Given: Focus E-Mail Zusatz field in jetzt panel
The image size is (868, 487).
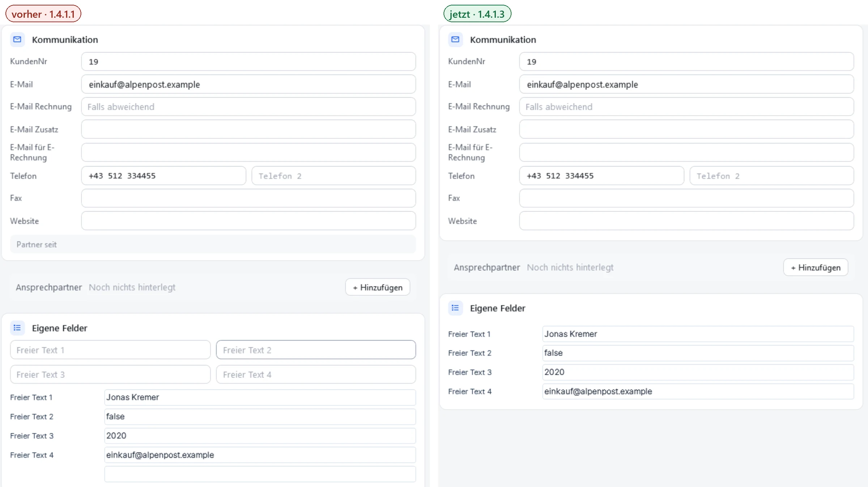Looking at the screenshot, I should pos(686,129).
